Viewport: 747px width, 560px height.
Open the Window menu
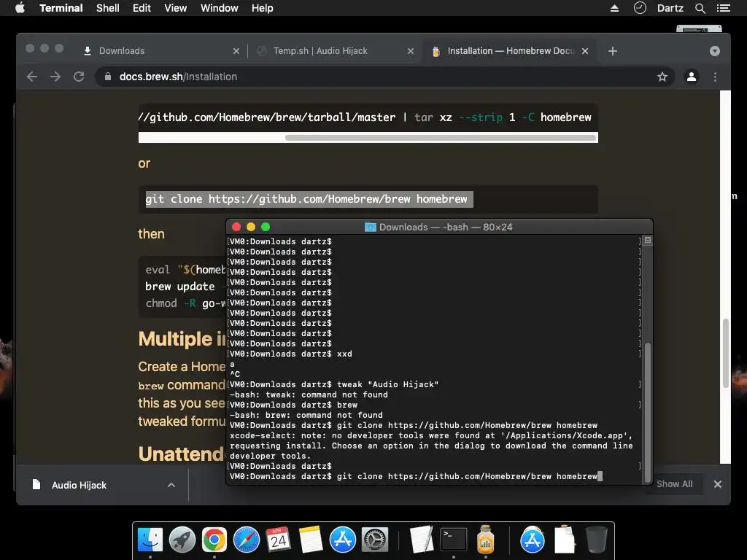coord(219,8)
